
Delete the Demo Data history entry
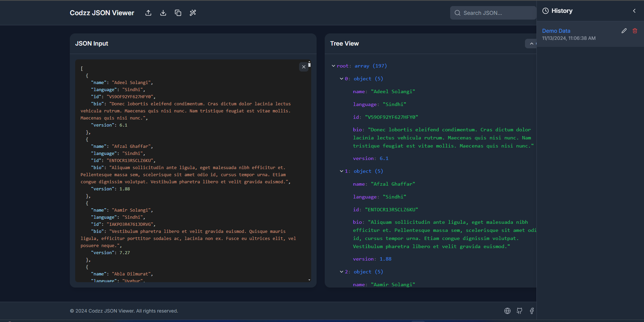[635, 31]
